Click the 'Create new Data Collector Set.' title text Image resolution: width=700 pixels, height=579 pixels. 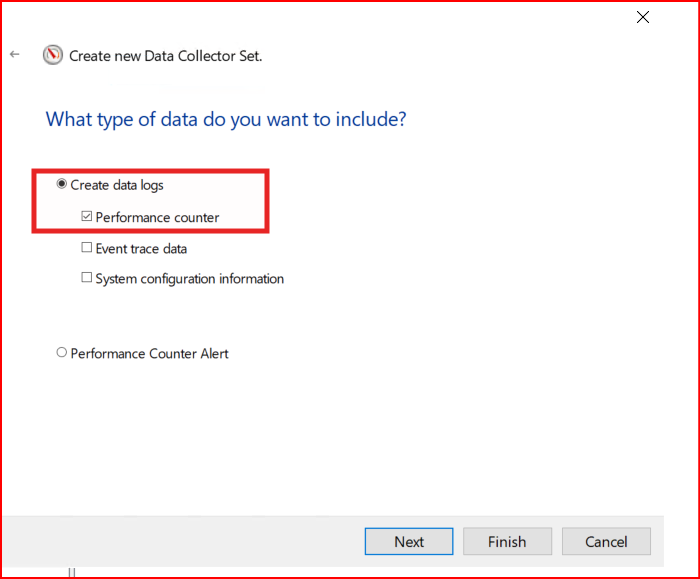pyautogui.click(x=165, y=56)
